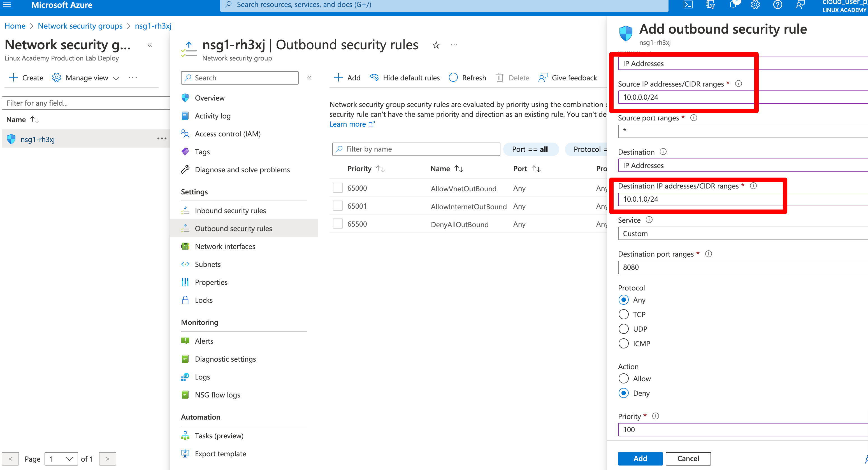The width and height of the screenshot is (868, 470).
Task: Open the notifications bell
Action: coord(733,5)
